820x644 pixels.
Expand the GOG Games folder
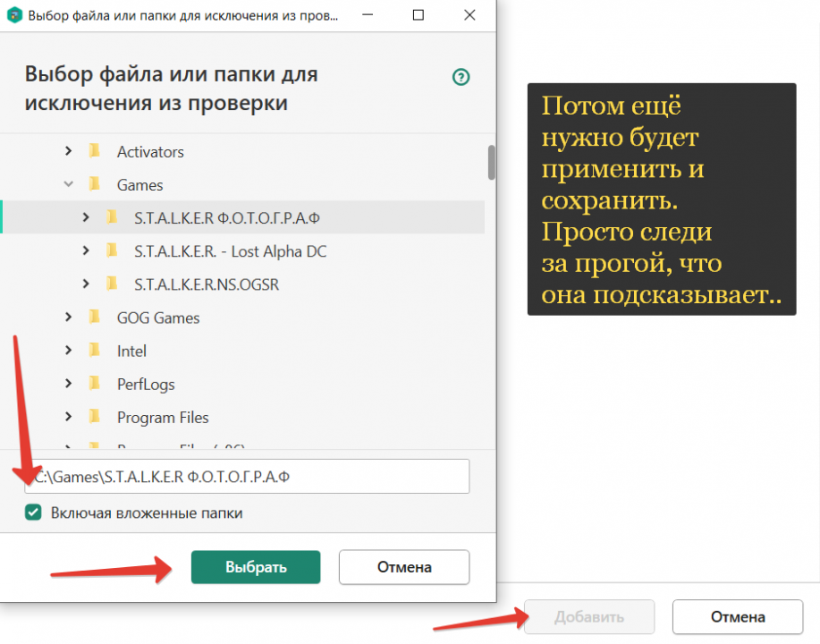click(x=69, y=317)
